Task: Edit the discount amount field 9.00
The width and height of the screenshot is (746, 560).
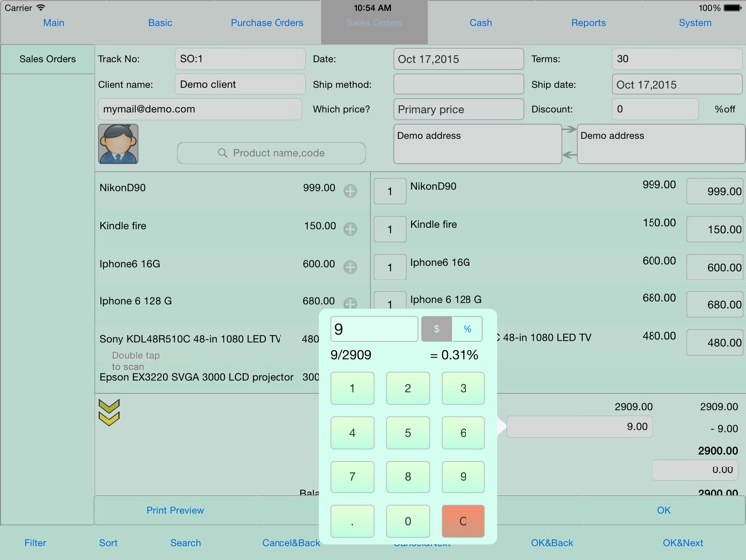Action: pos(580,427)
